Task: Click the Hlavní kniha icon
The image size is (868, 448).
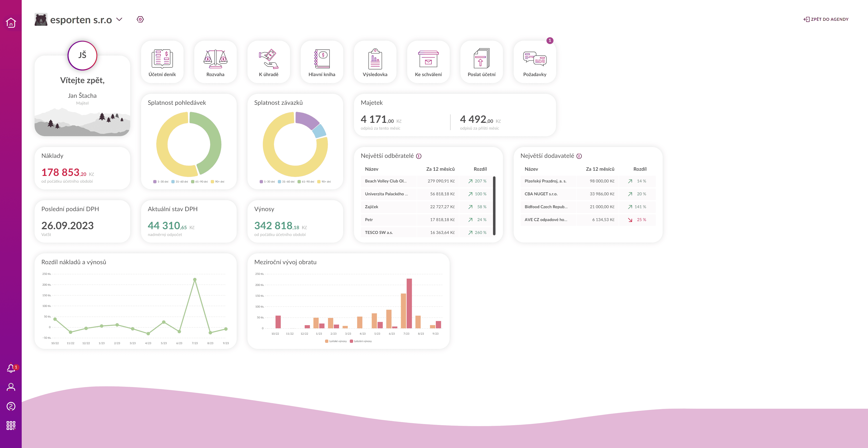Action: [322, 62]
